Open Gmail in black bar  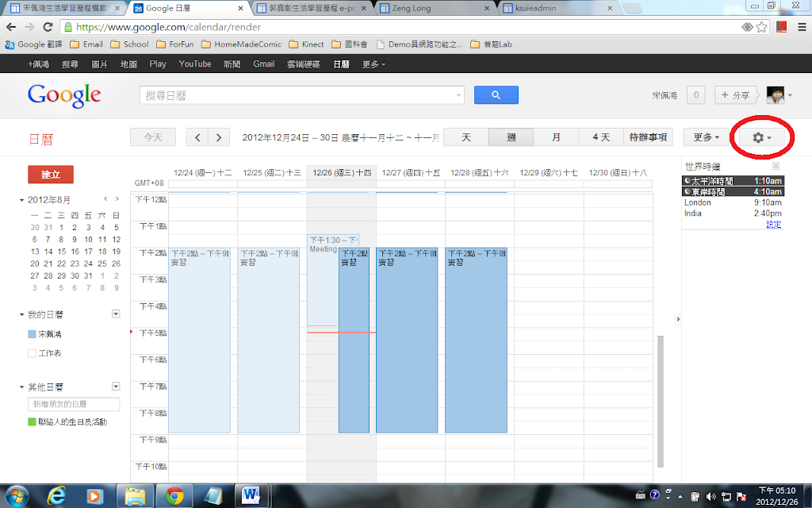pos(263,63)
